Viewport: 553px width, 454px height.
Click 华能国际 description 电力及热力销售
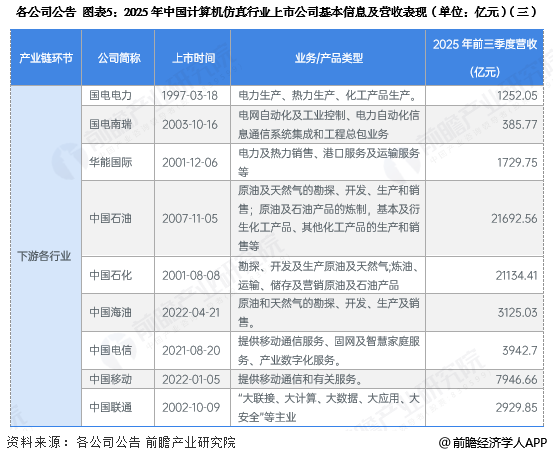tap(329, 162)
